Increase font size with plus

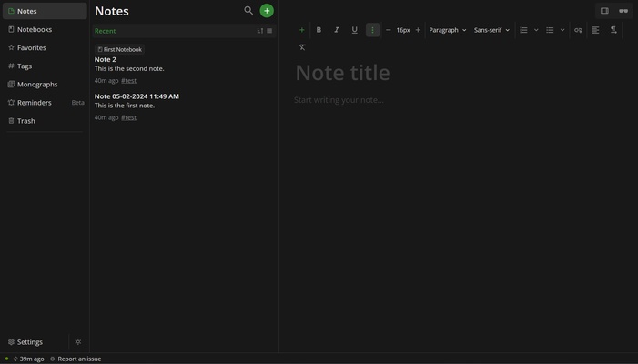pyautogui.click(x=418, y=30)
